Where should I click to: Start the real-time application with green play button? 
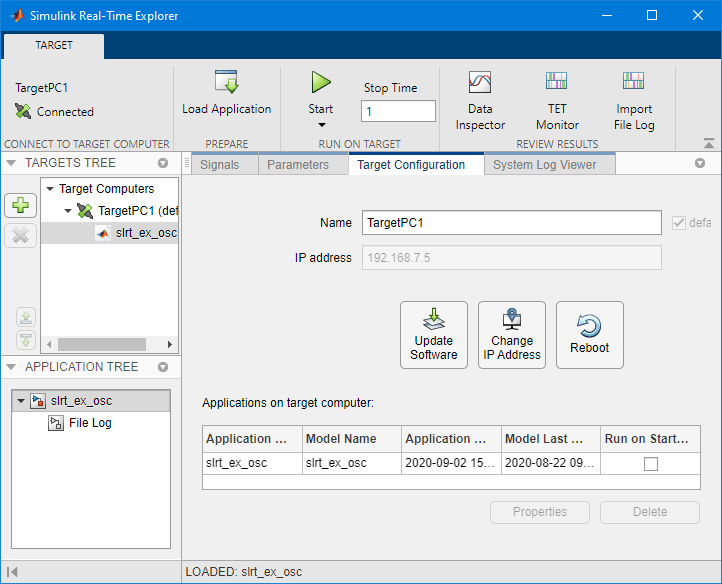320,82
